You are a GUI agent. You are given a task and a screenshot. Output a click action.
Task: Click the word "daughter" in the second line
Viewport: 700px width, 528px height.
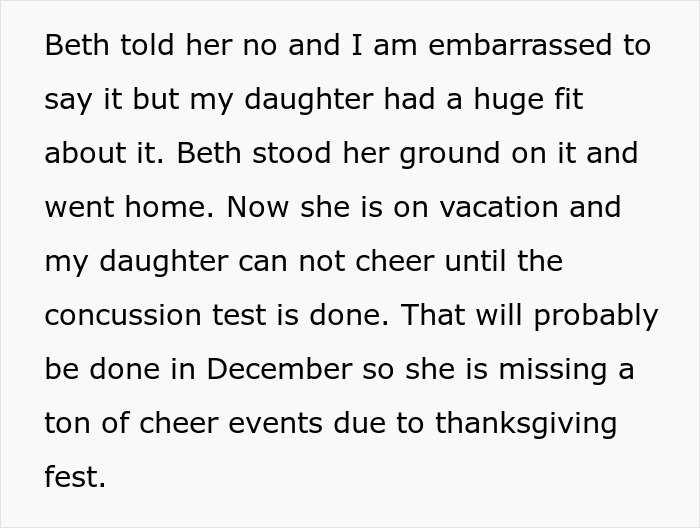click(309, 100)
